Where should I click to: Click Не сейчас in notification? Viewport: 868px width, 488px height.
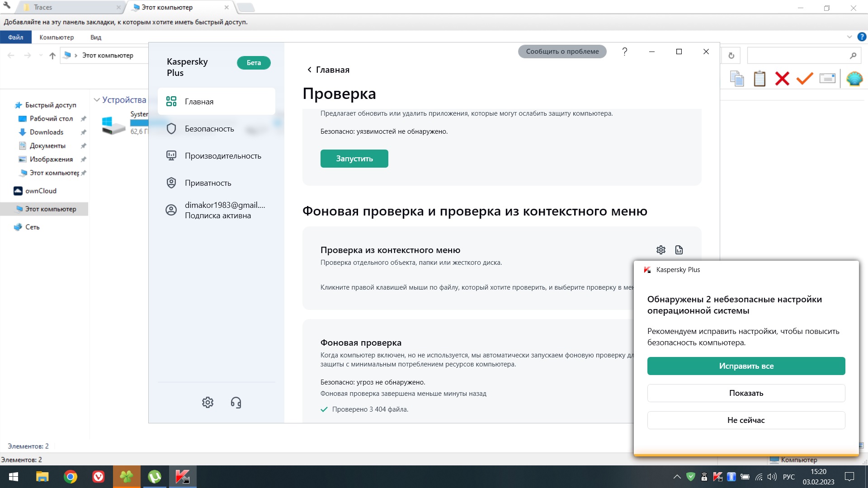click(x=746, y=420)
